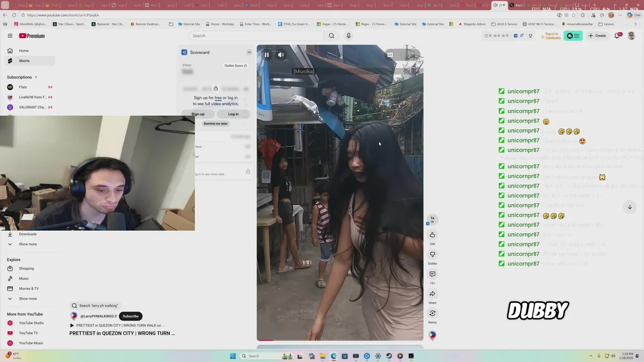The image size is (644, 362).
Task: Open the YouTube hamburger guide menu
Action: (10, 36)
